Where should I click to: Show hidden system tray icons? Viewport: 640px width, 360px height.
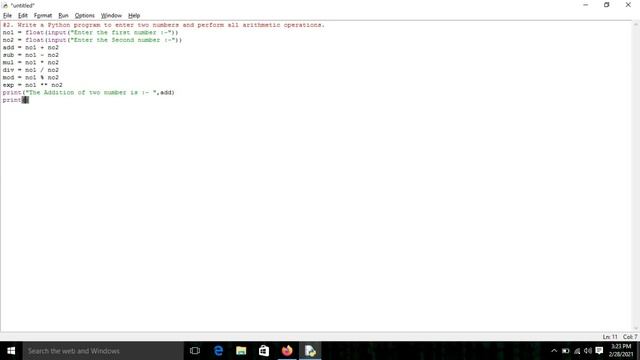pos(554,351)
